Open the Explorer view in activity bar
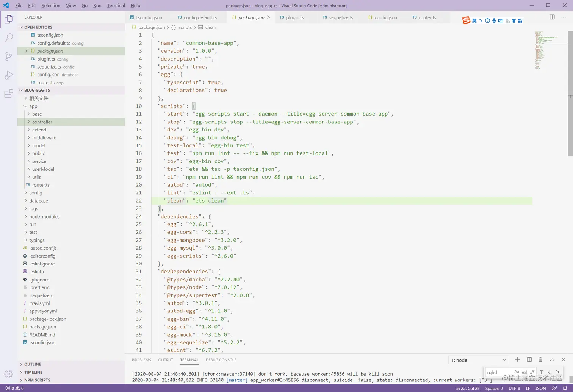The width and height of the screenshot is (573, 392). click(8, 19)
